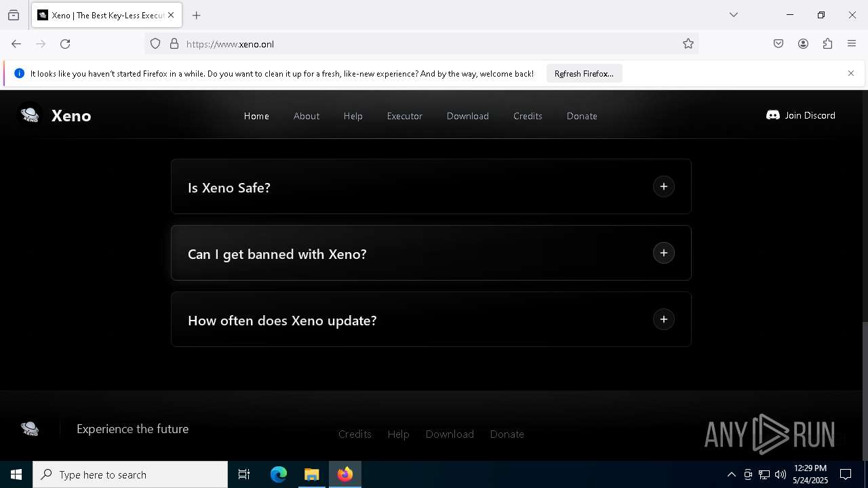The image size is (868, 488).
Task: Open Credits in top navigation
Action: click(x=528, y=116)
